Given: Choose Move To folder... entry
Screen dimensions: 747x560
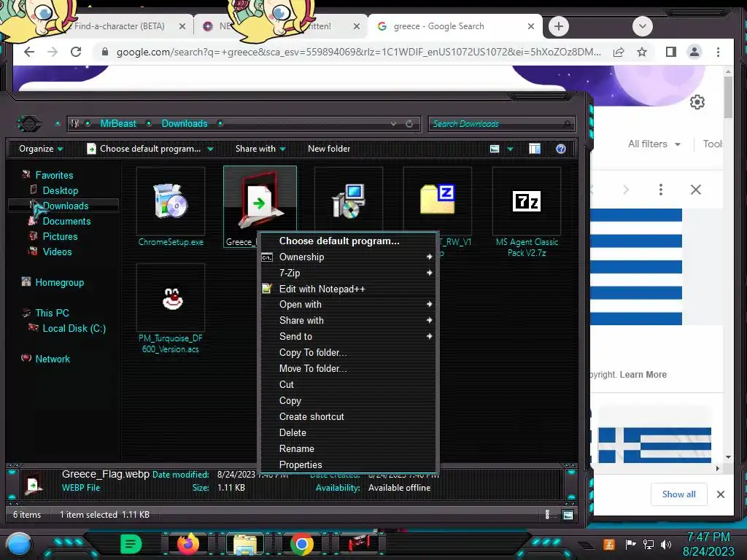Looking at the screenshot, I should coord(348,368).
